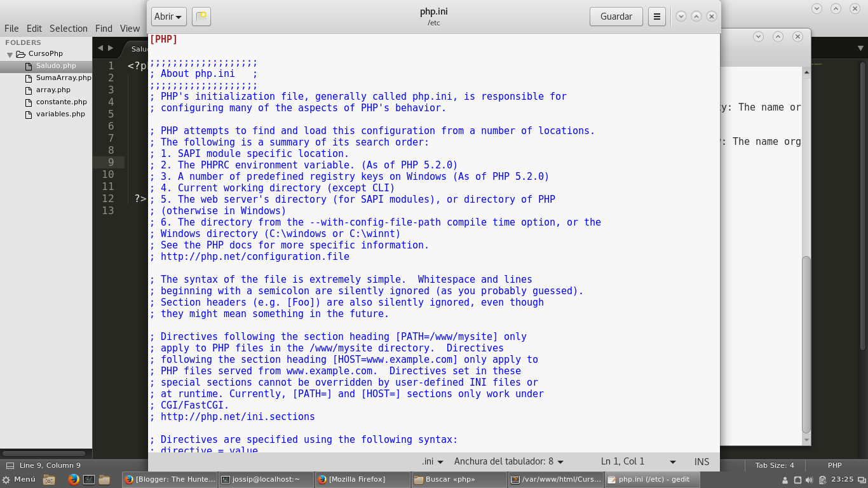Screen dimensions: 868x488
Task: Click the user icon in the system tray
Action: 785,480
